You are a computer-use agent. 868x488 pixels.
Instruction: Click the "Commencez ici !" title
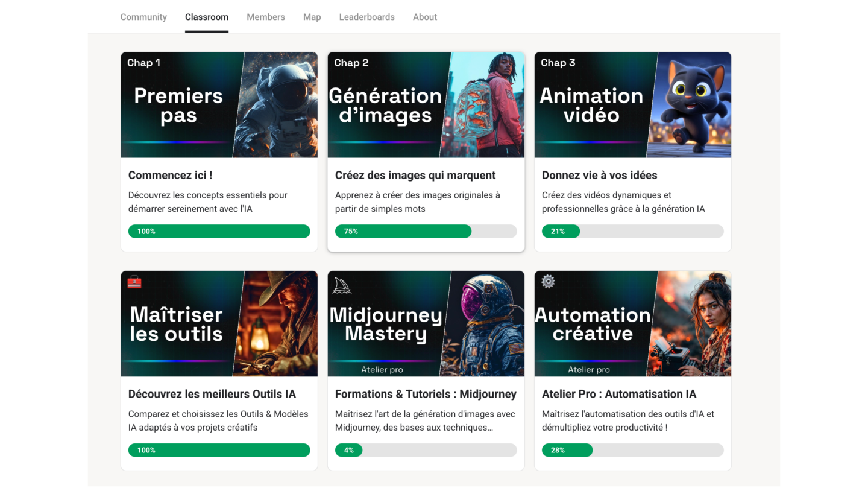point(171,176)
